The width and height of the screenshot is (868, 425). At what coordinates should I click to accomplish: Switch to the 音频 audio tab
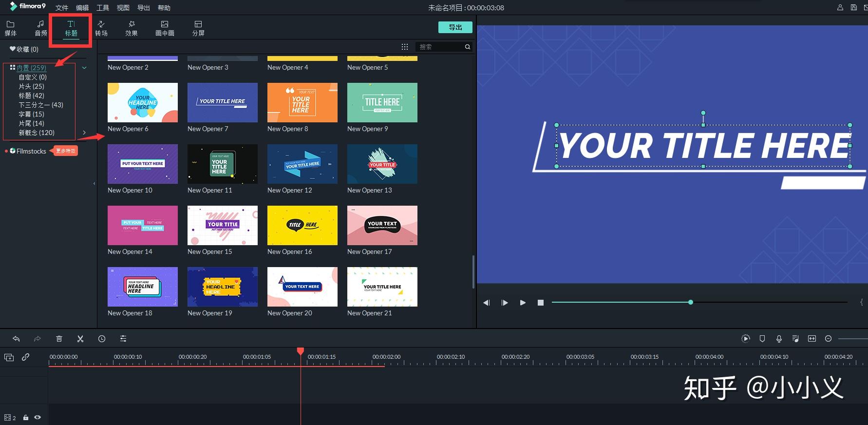(x=41, y=28)
